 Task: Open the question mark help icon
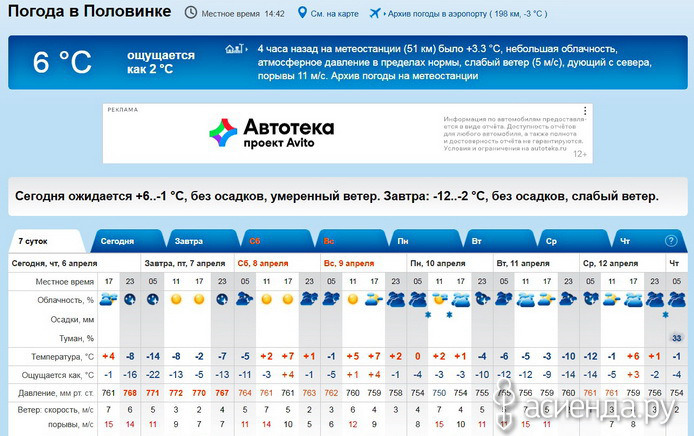pyautogui.click(x=671, y=240)
